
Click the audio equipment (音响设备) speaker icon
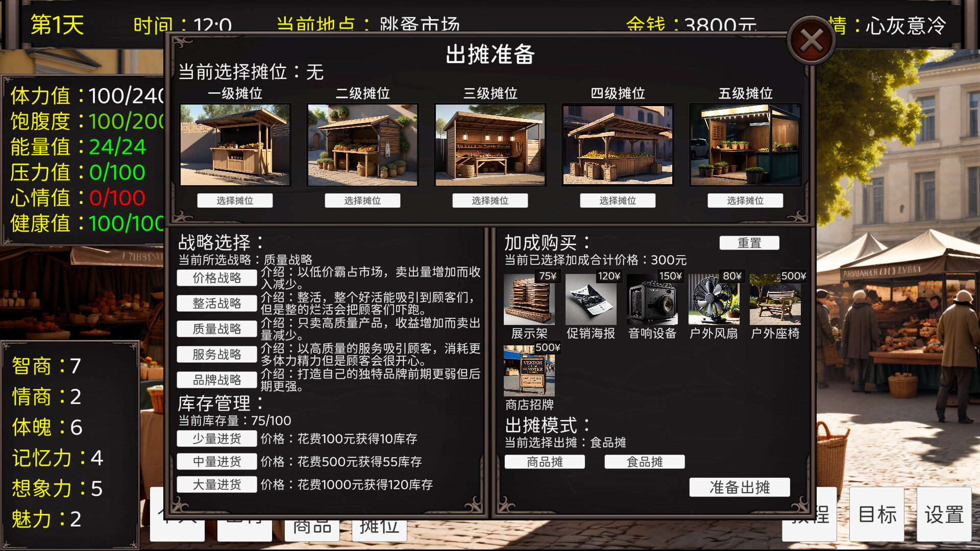pos(652,300)
